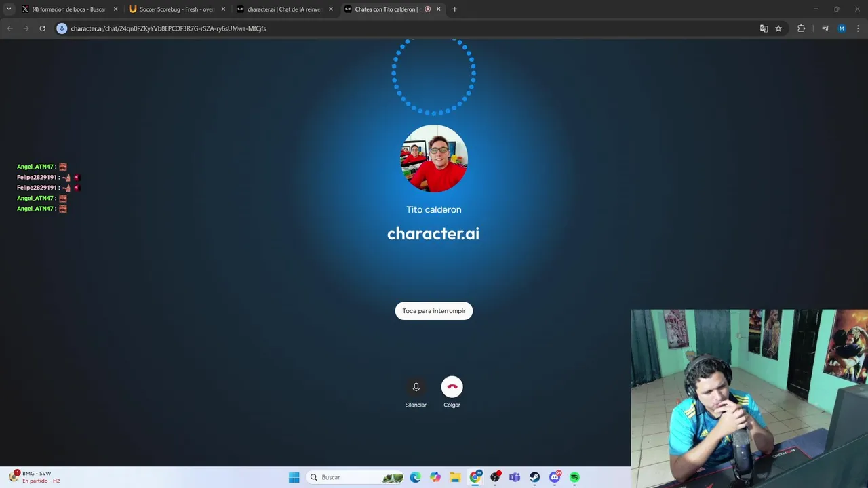This screenshot has width=868, height=488.
Task: Open the translate page icon
Action: pos(764,28)
